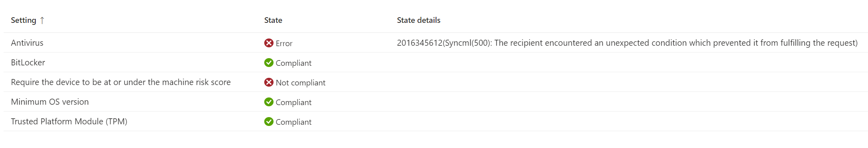This screenshot has height=148, width=868.
Task: Click the green check icon for Minimum OS version
Action: tap(269, 102)
